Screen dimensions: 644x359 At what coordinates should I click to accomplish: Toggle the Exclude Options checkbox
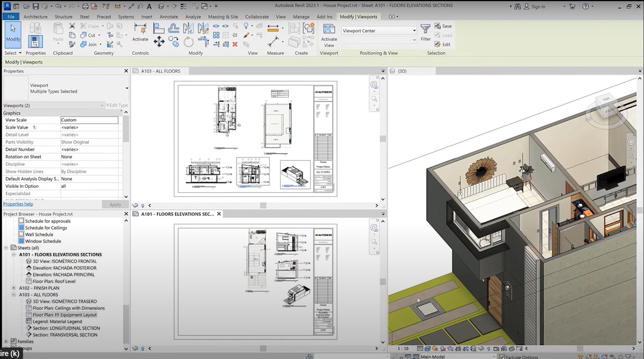[502, 357]
